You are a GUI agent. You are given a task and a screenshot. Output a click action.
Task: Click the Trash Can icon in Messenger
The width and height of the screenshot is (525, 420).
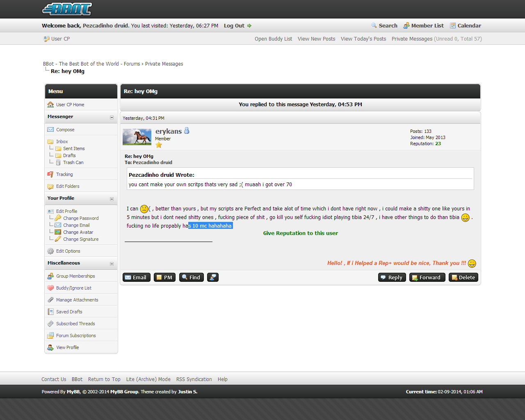[58, 162]
